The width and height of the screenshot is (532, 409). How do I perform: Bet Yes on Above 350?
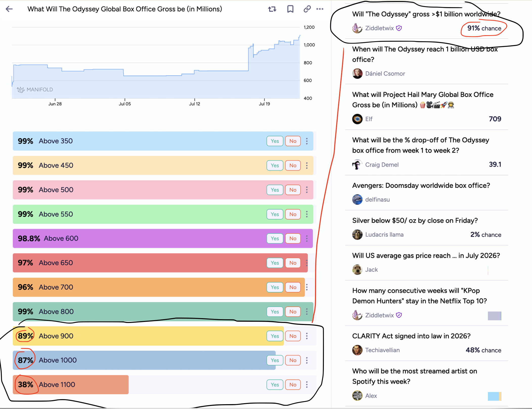pos(275,141)
